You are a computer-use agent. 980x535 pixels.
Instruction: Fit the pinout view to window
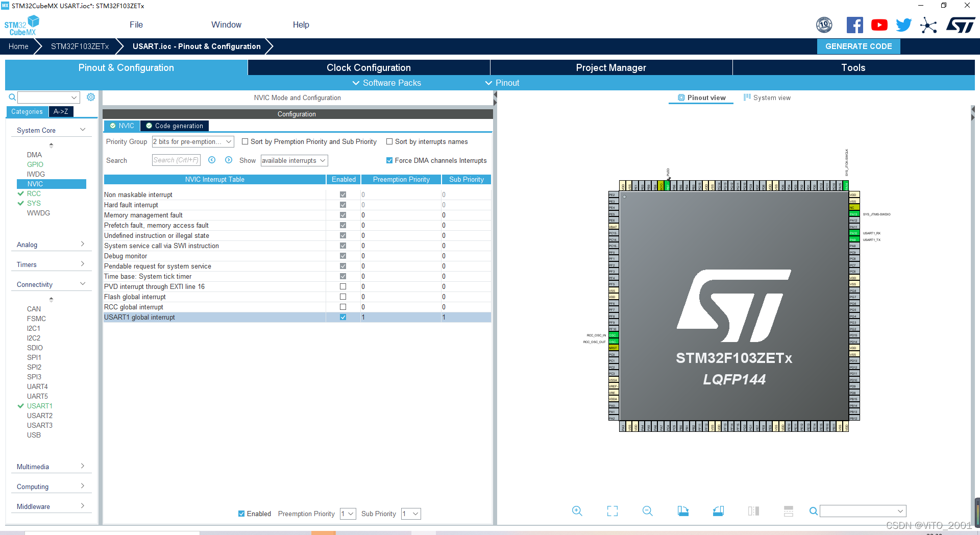click(612, 511)
